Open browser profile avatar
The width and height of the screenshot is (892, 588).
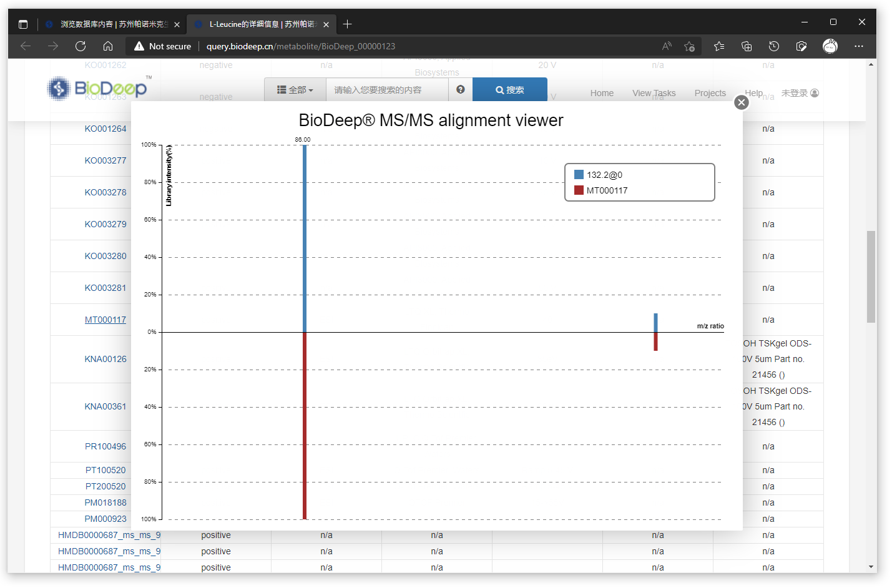pyautogui.click(x=830, y=46)
